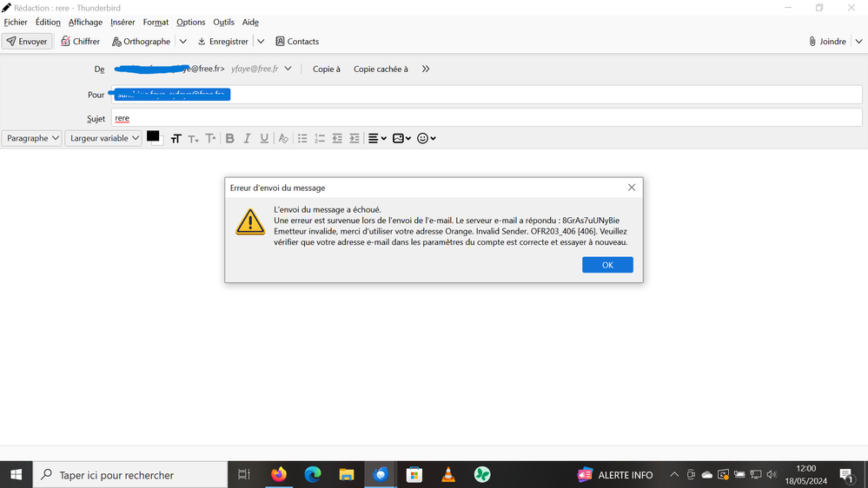This screenshot has width=868, height=488.
Task: Click the decrease indent icon
Action: [337, 138]
